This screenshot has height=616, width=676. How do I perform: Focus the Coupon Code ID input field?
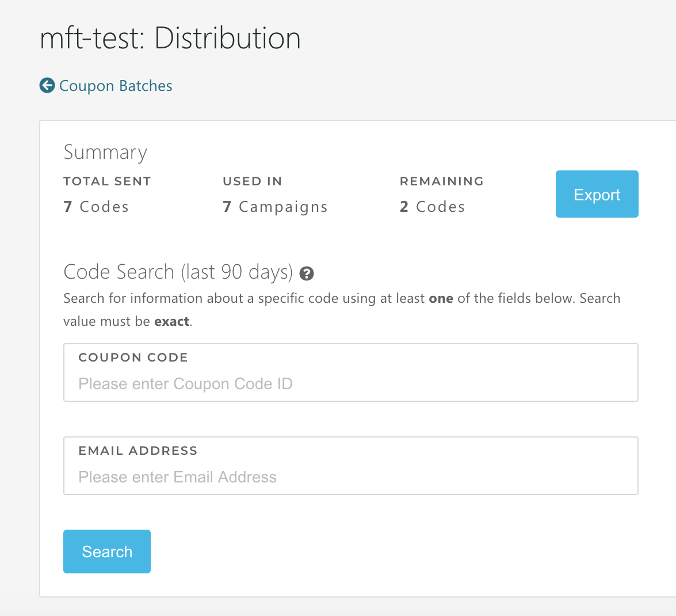(x=350, y=384)
